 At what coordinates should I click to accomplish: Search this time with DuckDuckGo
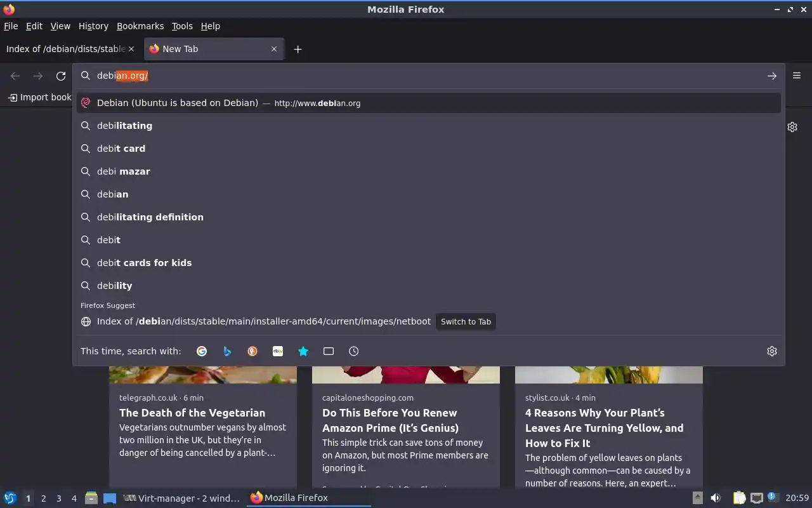(x=252, y=351)
